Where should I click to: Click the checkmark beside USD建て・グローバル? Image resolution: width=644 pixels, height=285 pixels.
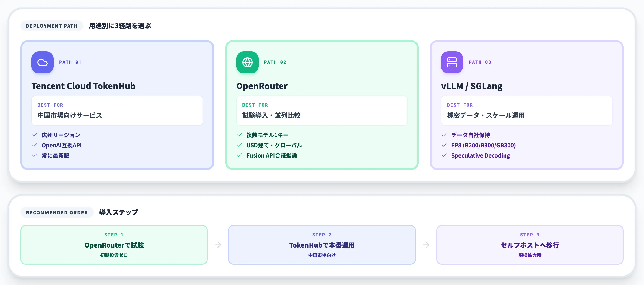pos(239,145)
